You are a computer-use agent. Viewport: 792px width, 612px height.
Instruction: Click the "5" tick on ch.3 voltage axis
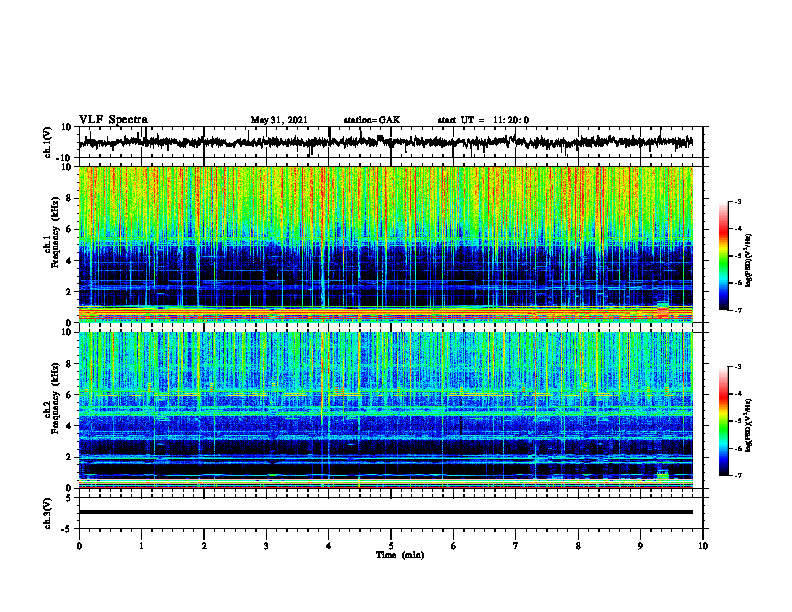(x=70, y=498)
